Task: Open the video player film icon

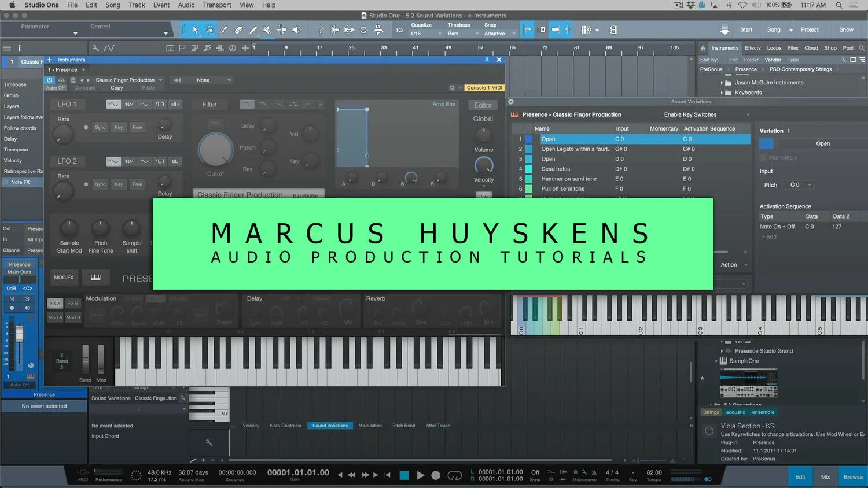Action: (x=613, y=29)
